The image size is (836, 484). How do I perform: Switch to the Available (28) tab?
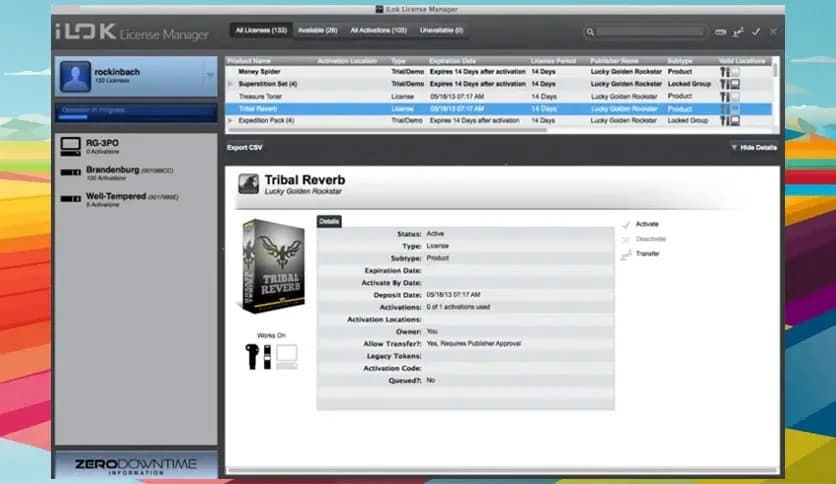(318, 30)
